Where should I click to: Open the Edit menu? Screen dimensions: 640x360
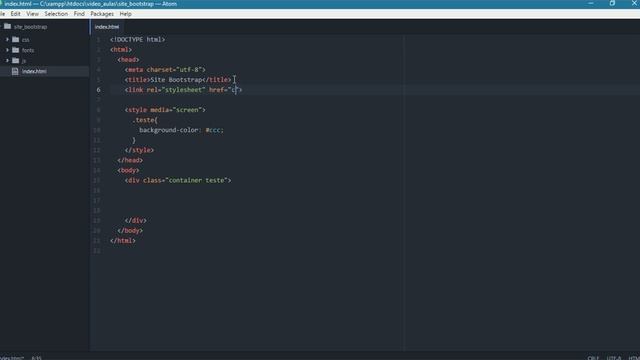[16, 14]
